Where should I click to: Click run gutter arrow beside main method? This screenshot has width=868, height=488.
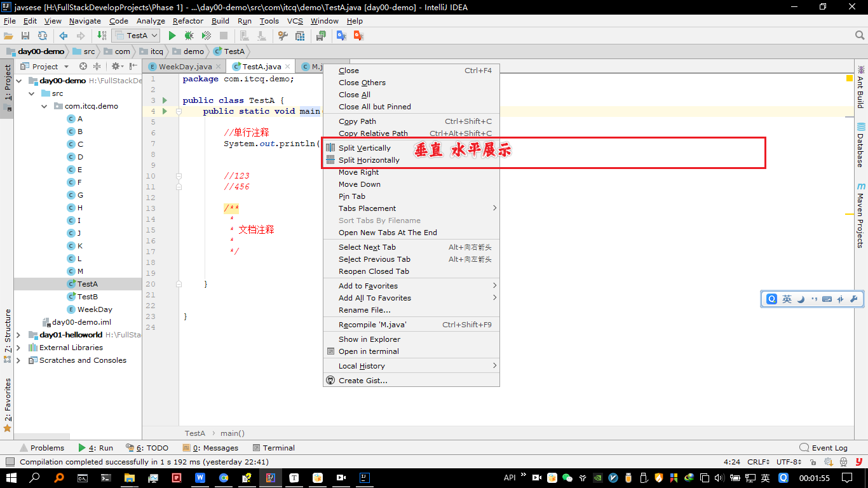165,111
